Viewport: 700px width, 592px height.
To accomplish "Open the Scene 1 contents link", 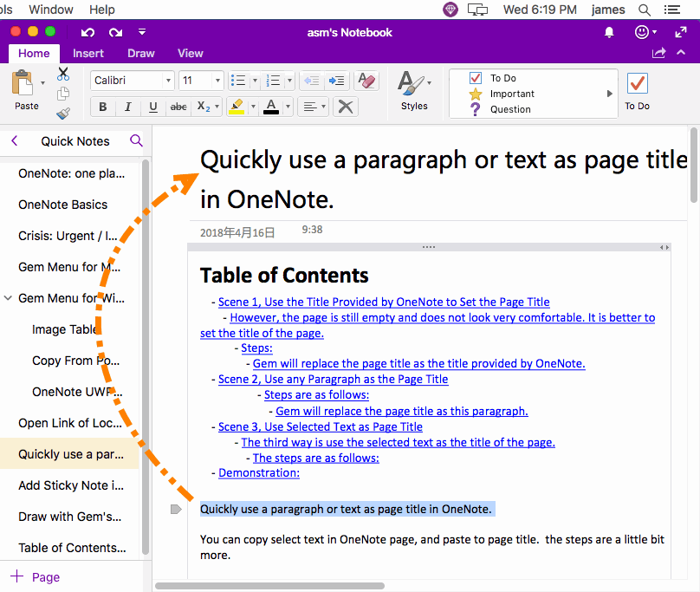I will [x=384, y=302].
